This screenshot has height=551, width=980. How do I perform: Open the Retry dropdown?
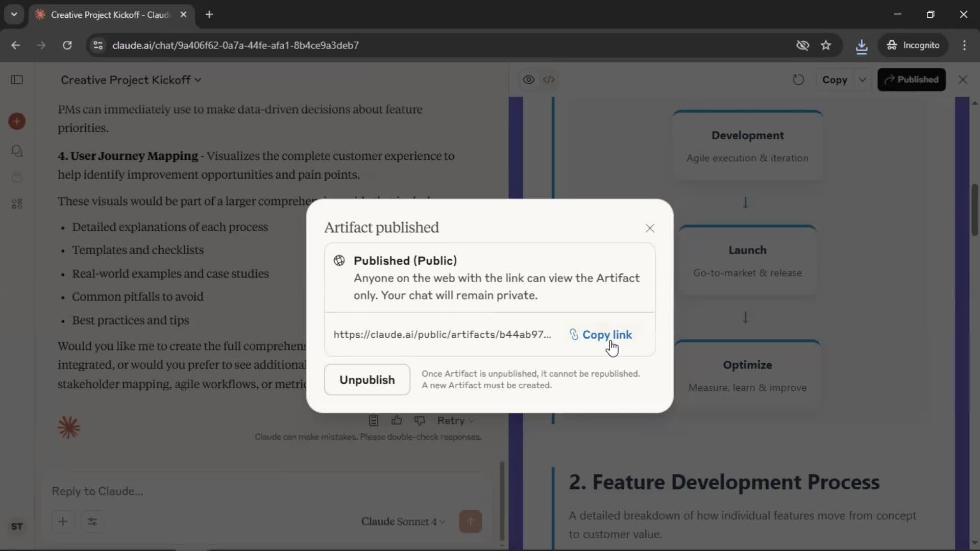click(x=455, y=420)
